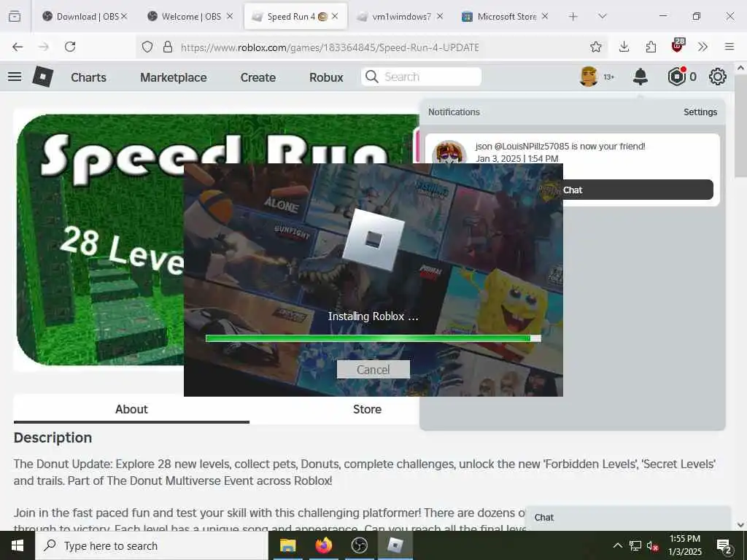Open network tray icon
The image size is (747, 560).
coord(635,546)
